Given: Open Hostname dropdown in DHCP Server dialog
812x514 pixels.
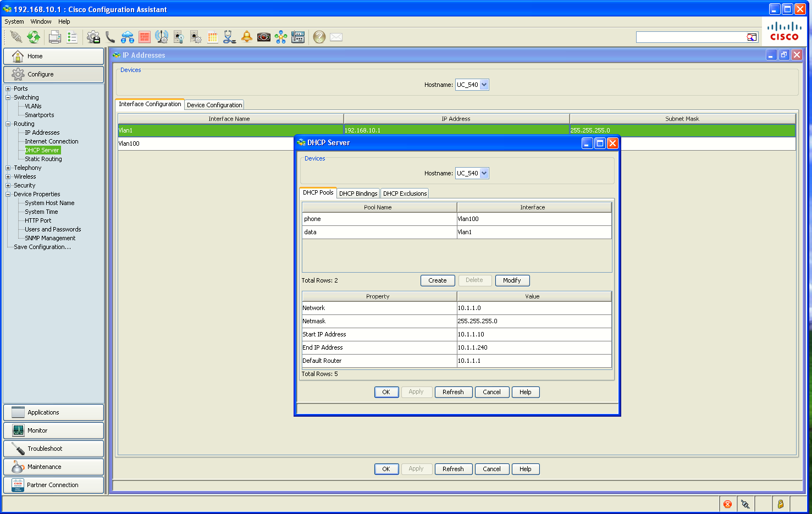Looking at the screenshot, I should [484, 173].
